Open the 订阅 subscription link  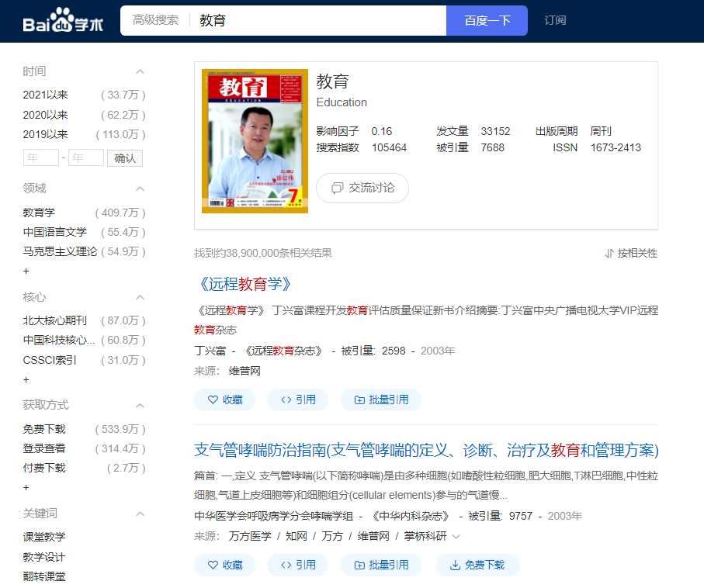(x=555, y=20)
